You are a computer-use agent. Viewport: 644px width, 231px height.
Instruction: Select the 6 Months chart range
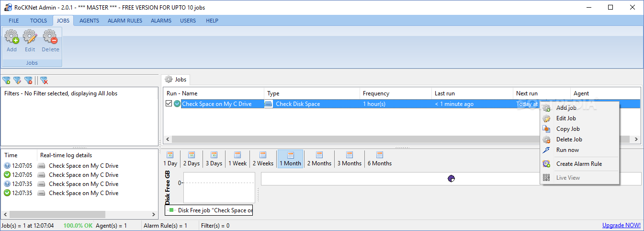click(380, 159)
